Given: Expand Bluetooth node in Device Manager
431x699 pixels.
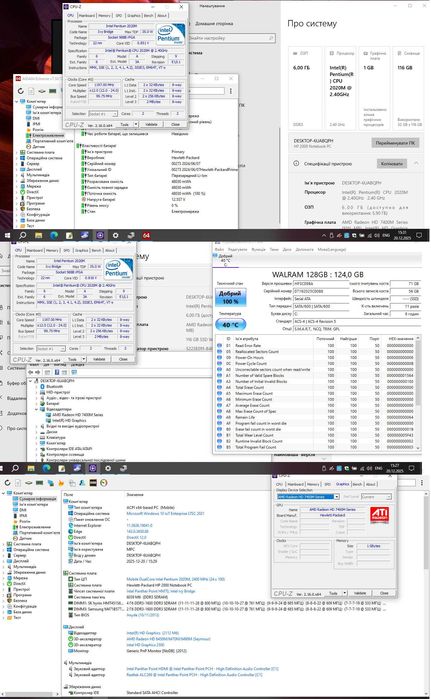Looking at the screenshot, I should click(x=37, y=387).
